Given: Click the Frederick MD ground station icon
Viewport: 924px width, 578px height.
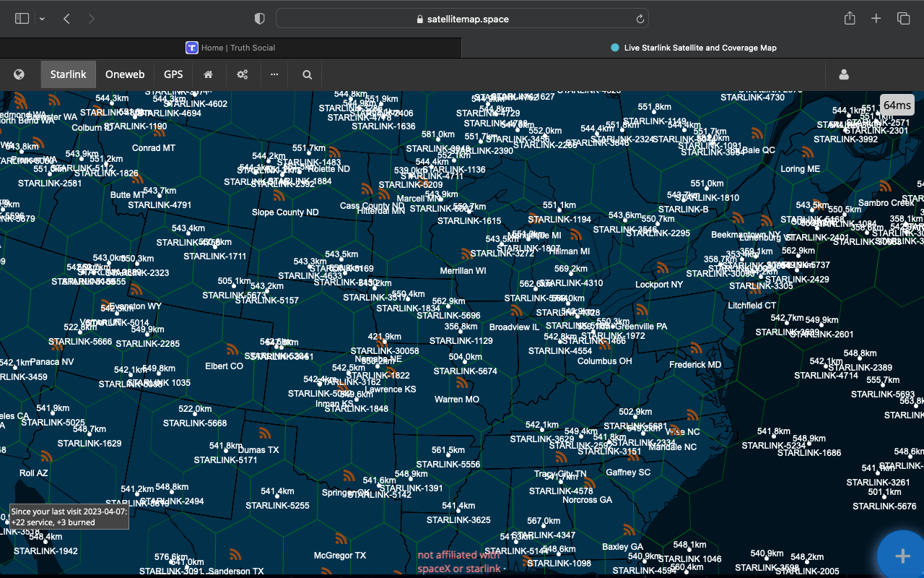Looking at the screenshot, I should point(696,348).
